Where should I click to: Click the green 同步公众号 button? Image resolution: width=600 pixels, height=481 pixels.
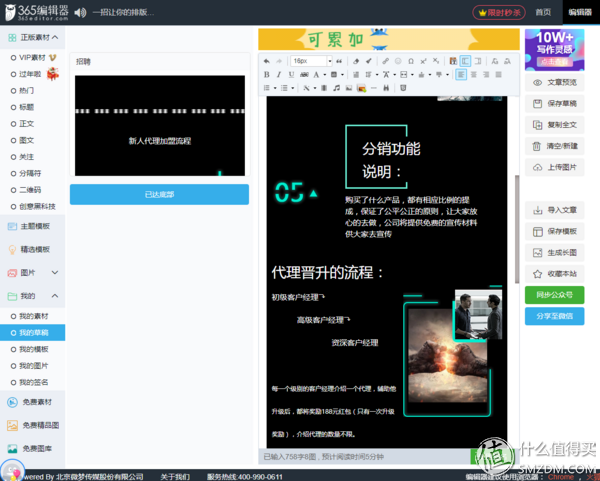click(554, 295)
